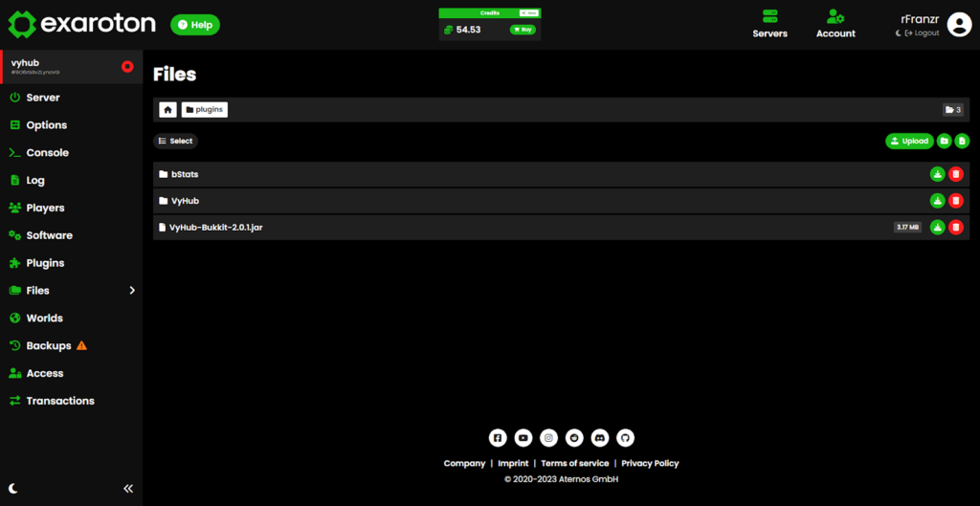Click the Backups warning triangle icon
Screen dimensions: 980x506
pyautogui.click(x=82, y=345)
